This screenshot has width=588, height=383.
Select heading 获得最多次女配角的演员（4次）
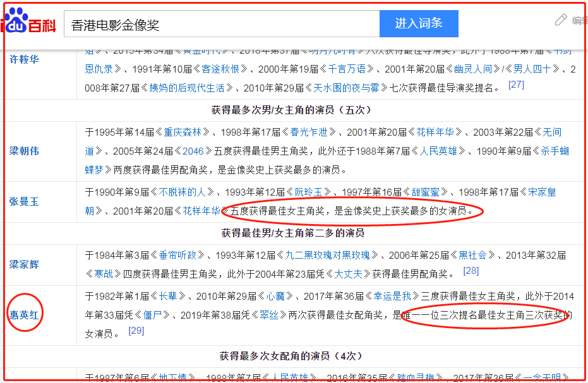click(x=291, y=356)
